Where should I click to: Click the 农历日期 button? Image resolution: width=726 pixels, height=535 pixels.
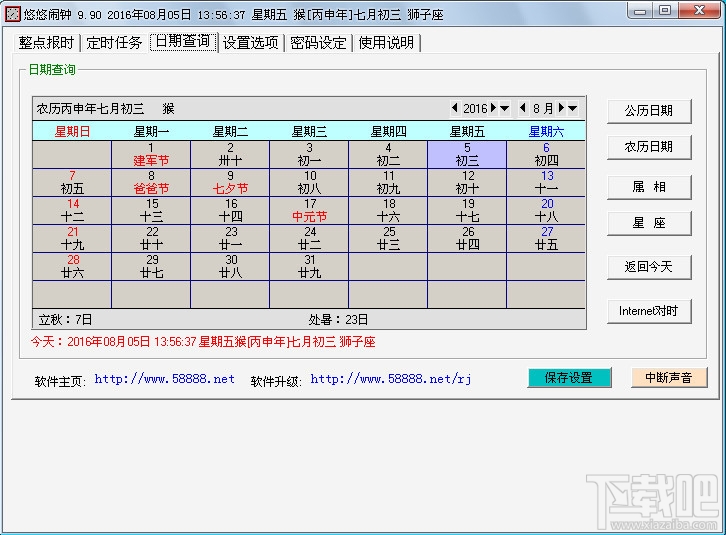(x=649, y=147)
